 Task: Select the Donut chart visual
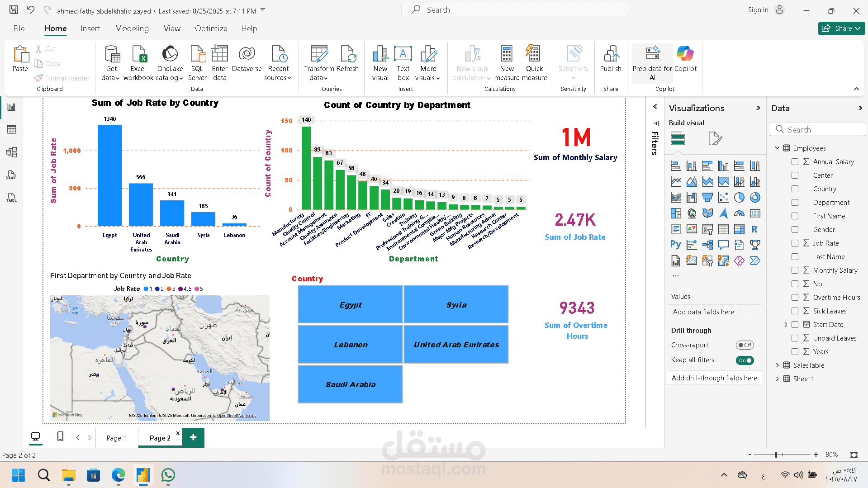pos(755,198)
